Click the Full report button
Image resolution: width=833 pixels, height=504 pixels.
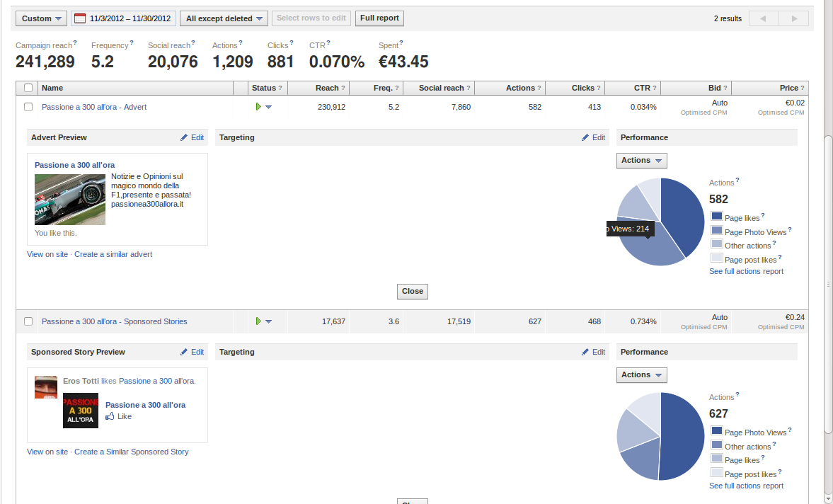tap(379, 18)
